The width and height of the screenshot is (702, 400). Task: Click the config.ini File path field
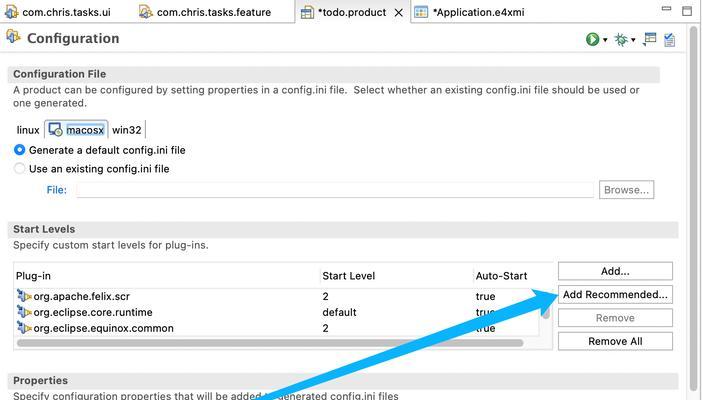click(x=336, y=189)
